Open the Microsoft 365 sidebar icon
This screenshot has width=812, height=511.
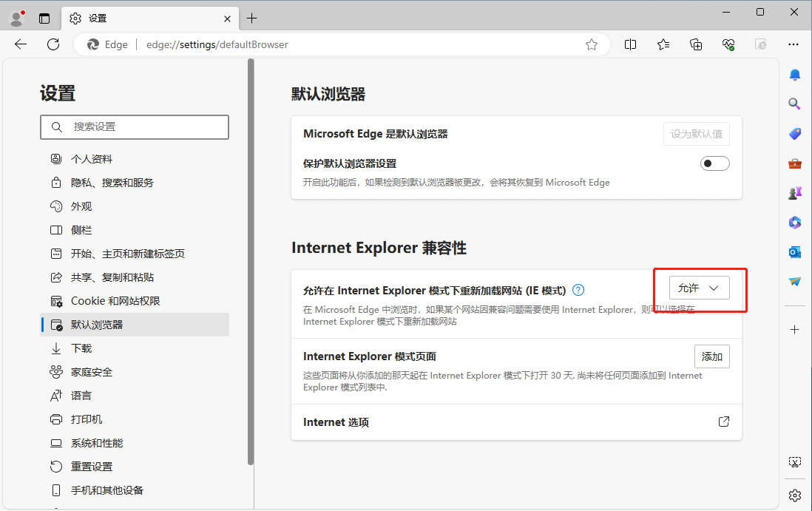[794, 222]
